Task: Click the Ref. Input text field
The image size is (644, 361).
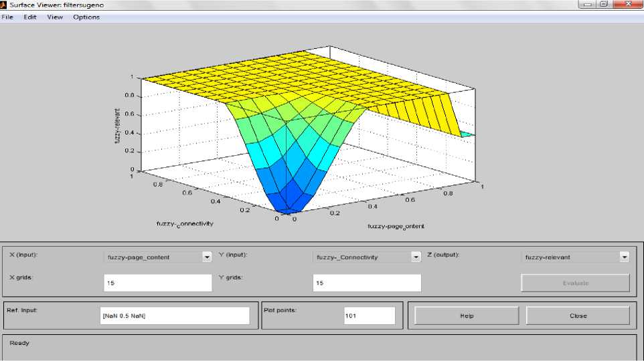Action: [x=174, y=316]
